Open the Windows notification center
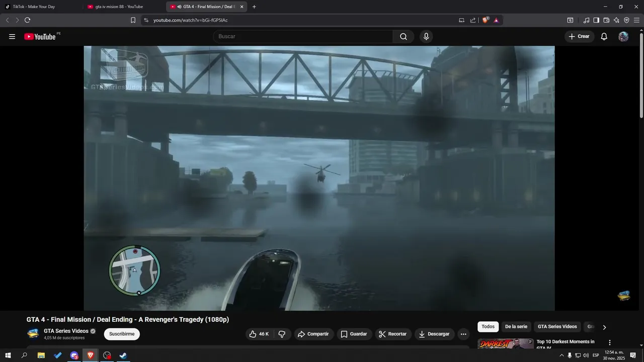The image size is (644, 362). [633, 355]
